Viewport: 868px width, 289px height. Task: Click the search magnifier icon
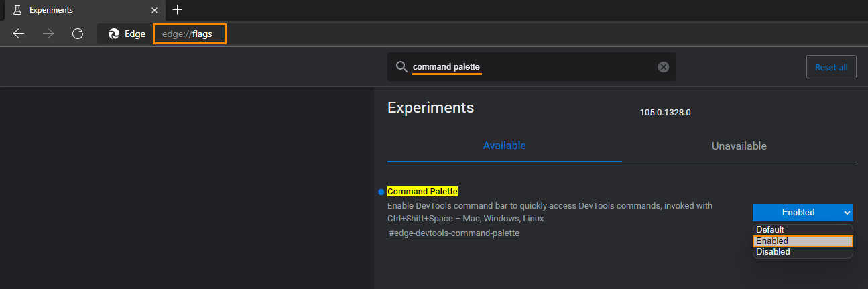click(401, 67)
